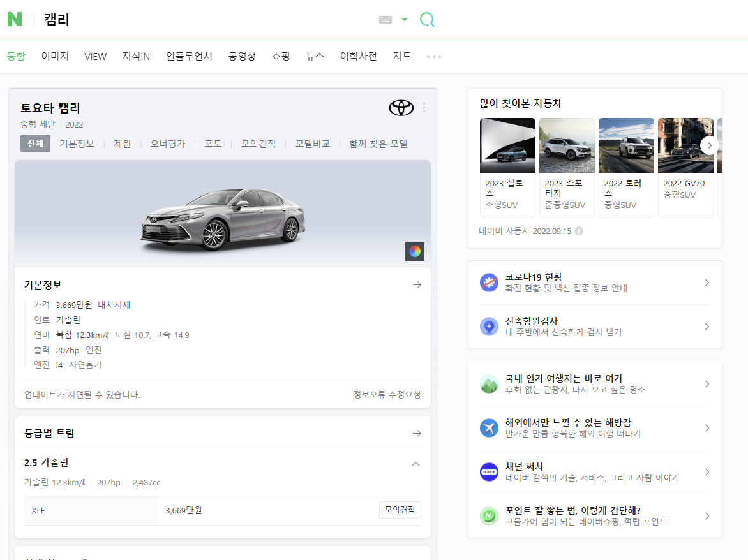Open the 어학사전 tab
748x560 pixels.
(x=358, y=56)
